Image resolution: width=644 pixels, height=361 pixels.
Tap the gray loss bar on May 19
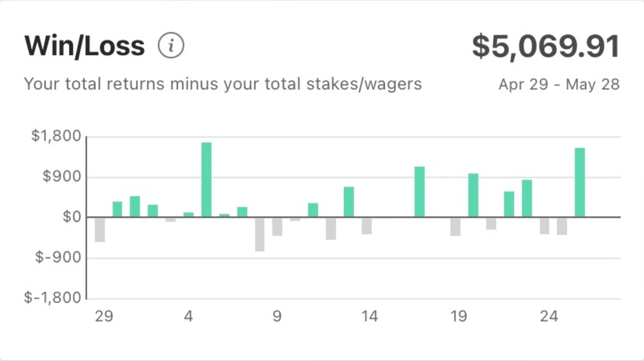click(x=455, y=227)
